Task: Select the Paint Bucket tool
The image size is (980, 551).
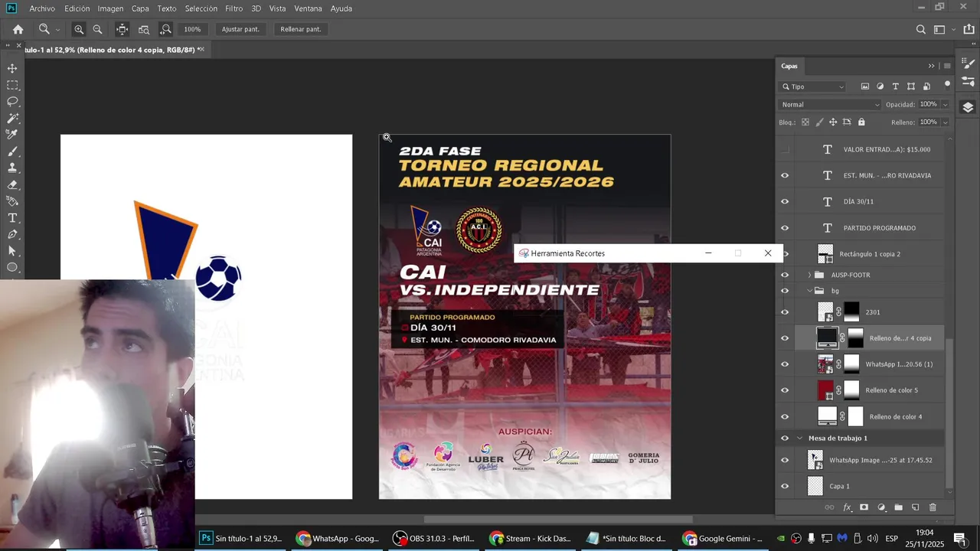Action: (x=12, y=201)
